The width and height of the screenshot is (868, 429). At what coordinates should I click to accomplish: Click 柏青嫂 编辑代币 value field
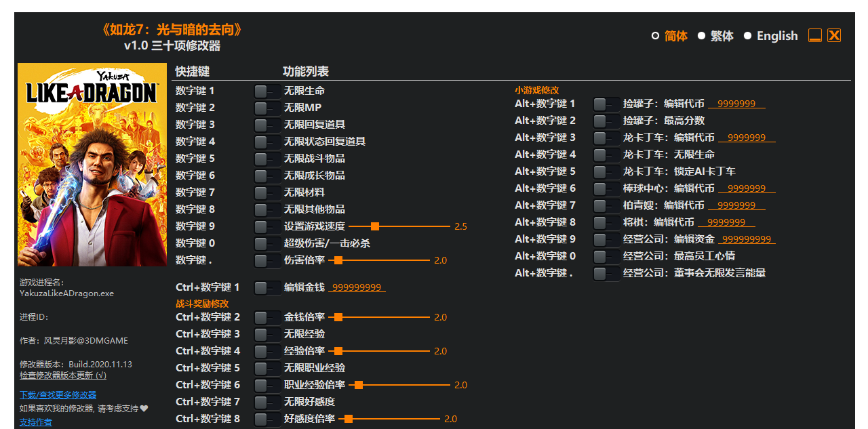pos(737,205)
